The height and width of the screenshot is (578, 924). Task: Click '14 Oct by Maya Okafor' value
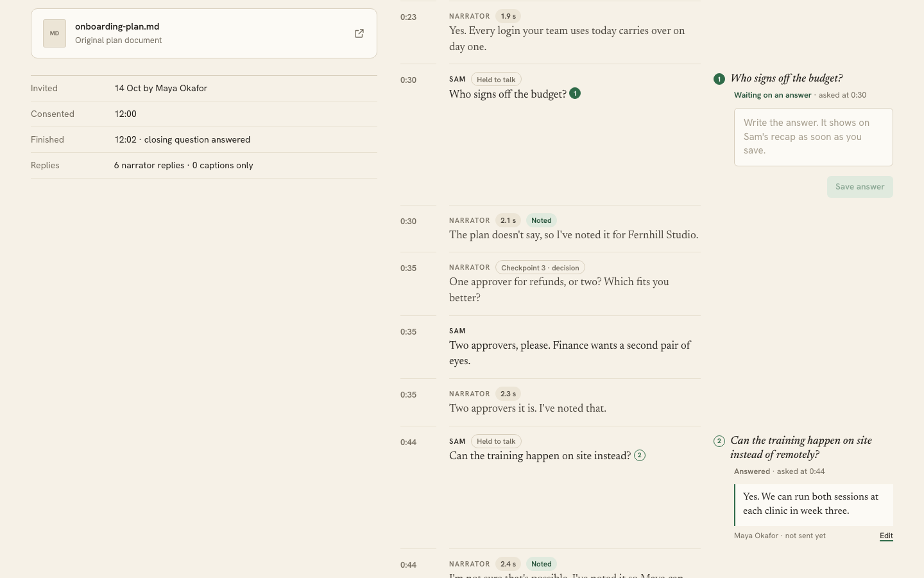pyautogui.click(x=161, y=88)
